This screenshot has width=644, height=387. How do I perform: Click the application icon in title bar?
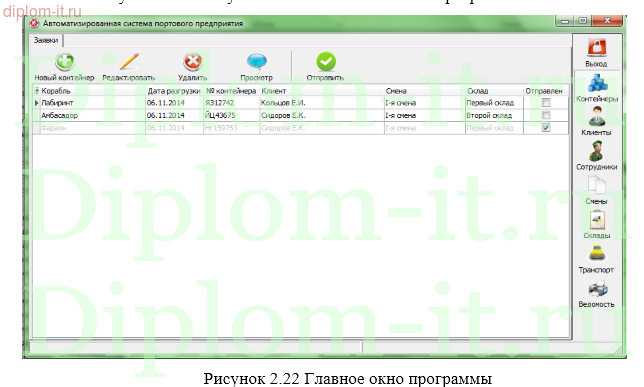[35, 23]
